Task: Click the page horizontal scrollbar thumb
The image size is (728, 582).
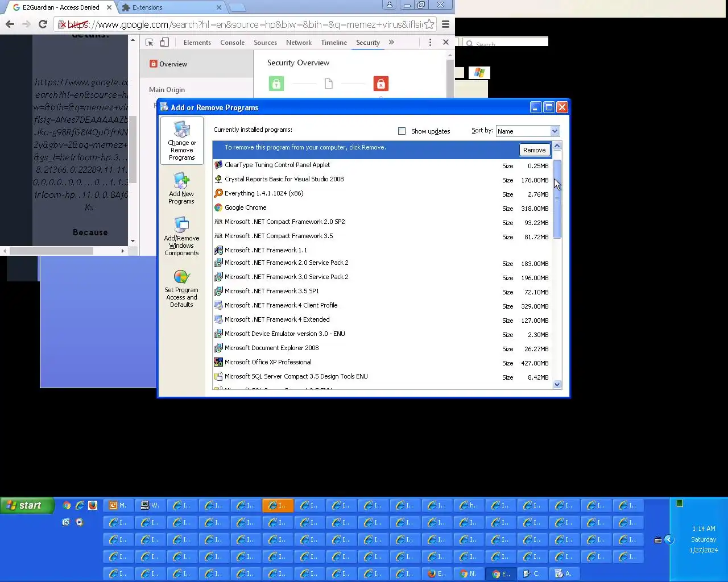Action: [x=51, y=251]
